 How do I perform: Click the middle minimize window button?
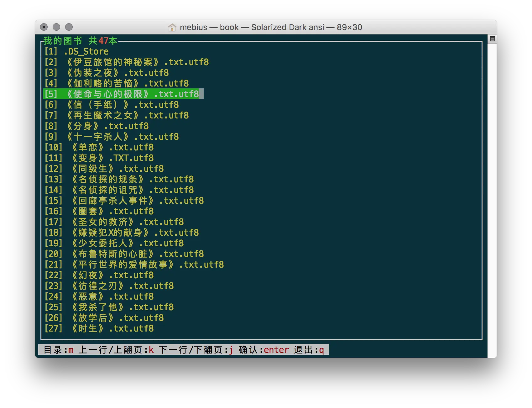point(56,27)
